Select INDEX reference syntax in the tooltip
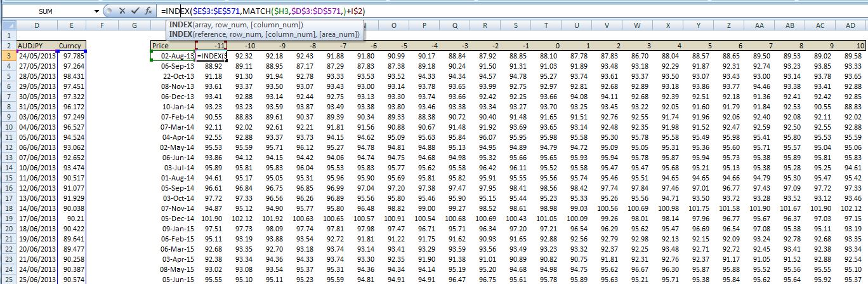 coord(264,34)
